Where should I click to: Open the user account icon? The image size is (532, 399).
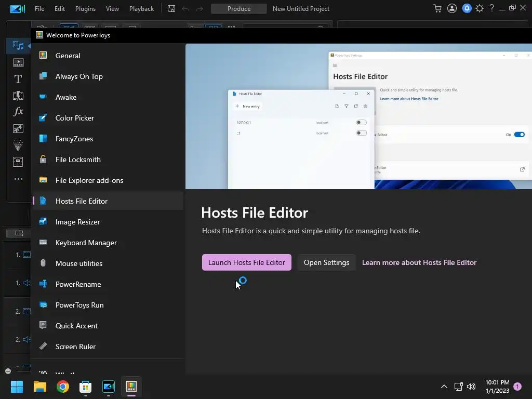point(452,8)
